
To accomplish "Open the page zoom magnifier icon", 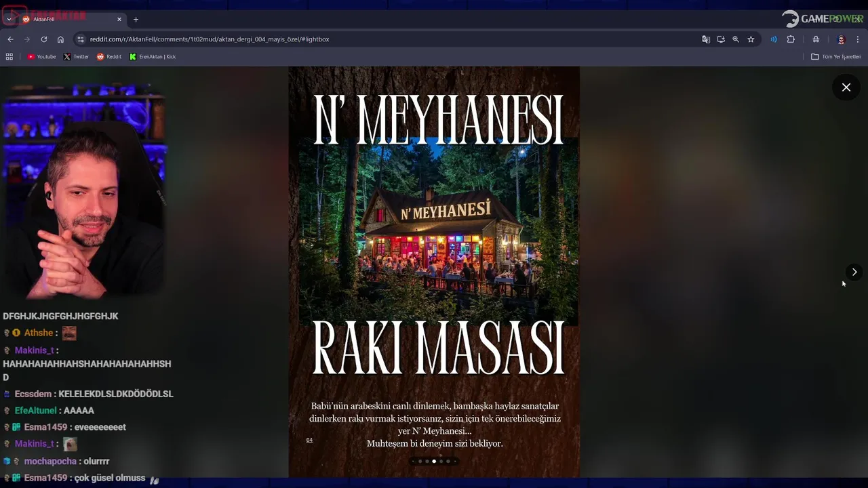I will click(x=736, y=39).
